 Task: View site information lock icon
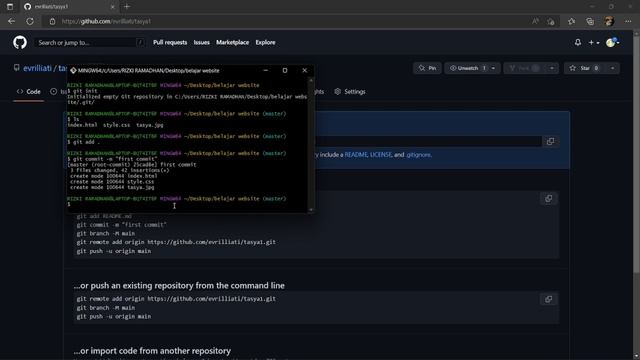point(52,21)
